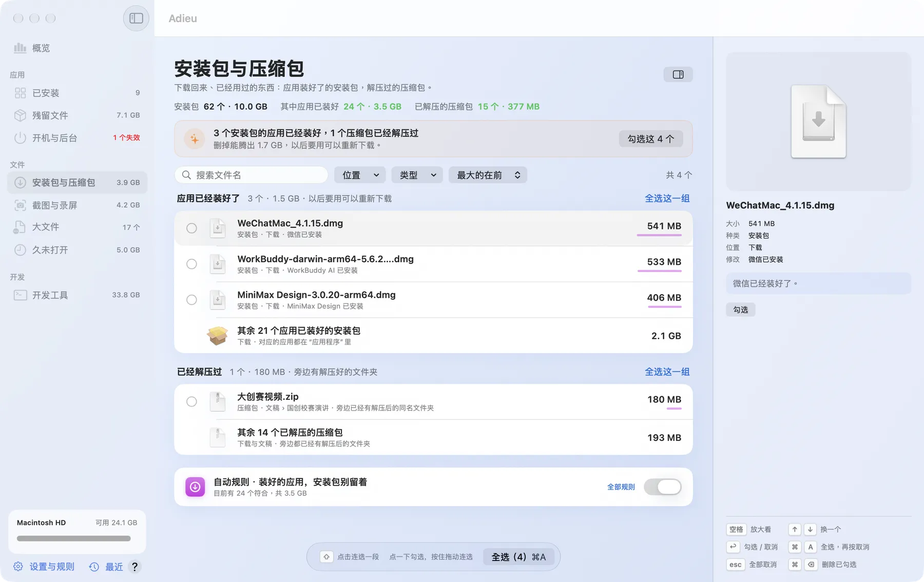Viewport: 924px width, 582px height.
Task: Click the 概览 bar chart icon
Action: 20,48
